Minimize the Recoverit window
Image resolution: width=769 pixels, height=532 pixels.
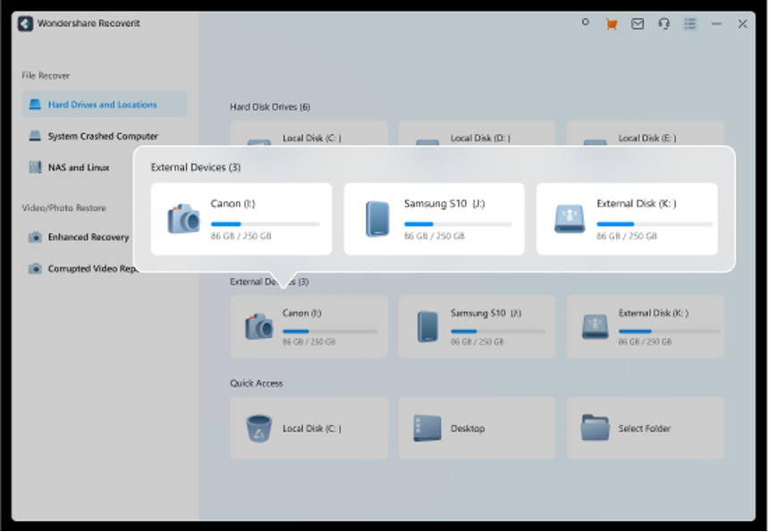(x=716, y=23)
